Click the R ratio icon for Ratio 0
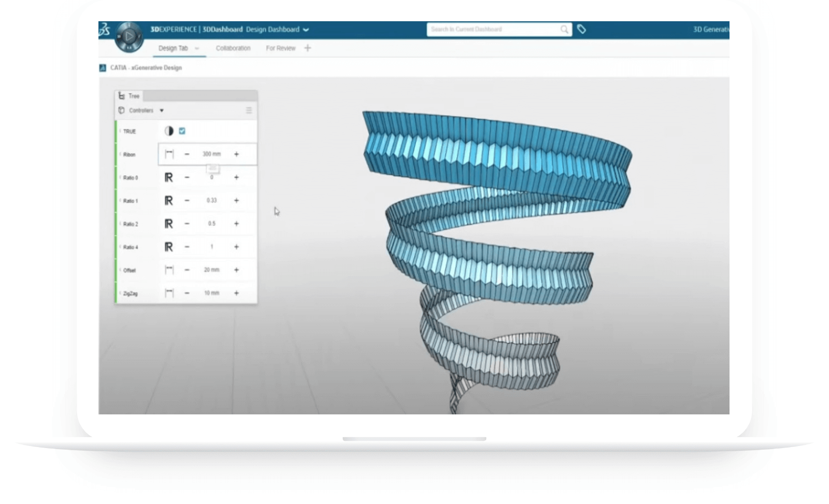829x504 pixels. (x=168, y=178)
